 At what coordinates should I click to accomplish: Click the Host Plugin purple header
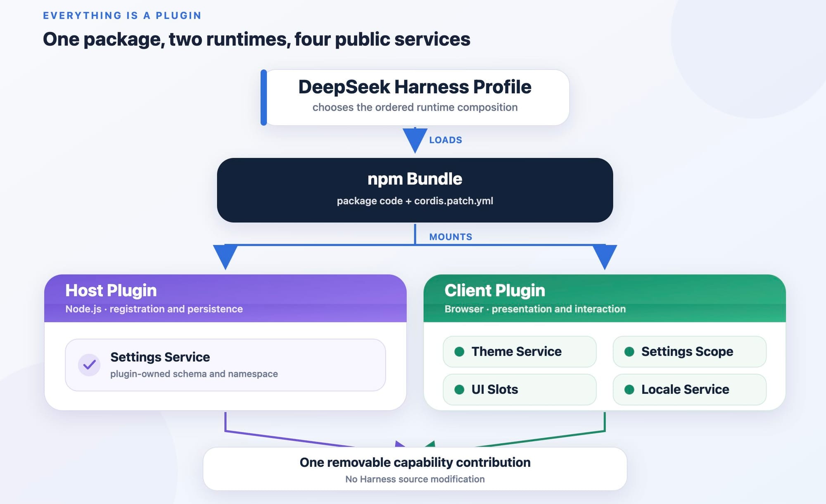225,298
